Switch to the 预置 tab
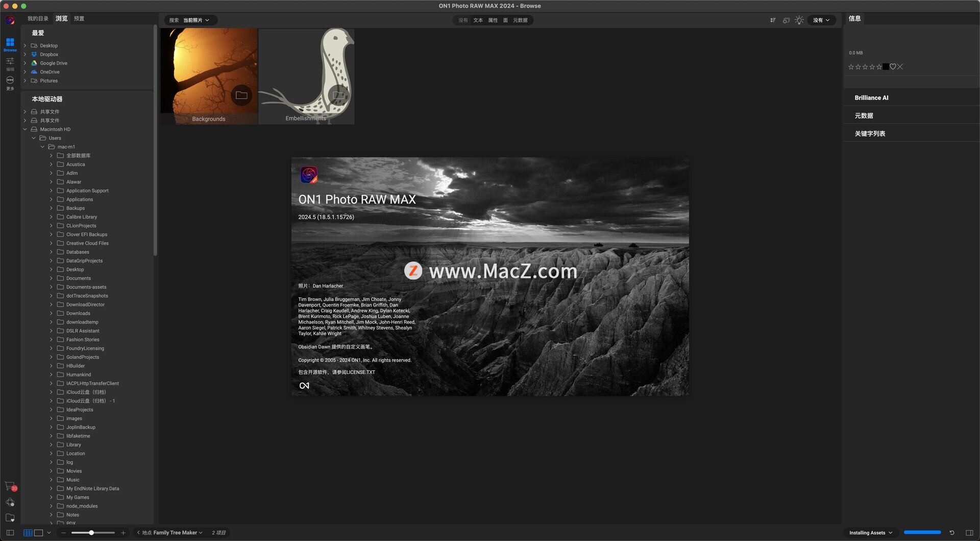The image size is (980, 541). tap(79, 18)
